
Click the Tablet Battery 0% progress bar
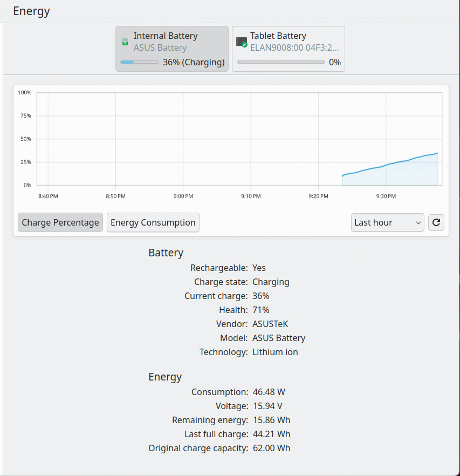click(280, 62)
